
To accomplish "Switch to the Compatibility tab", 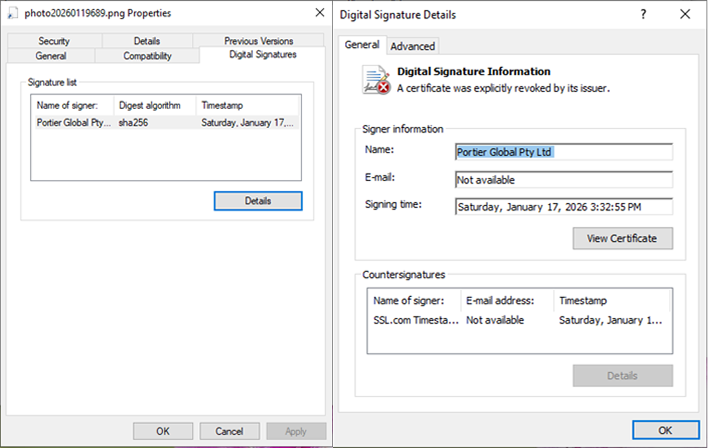I will [147, 56].
